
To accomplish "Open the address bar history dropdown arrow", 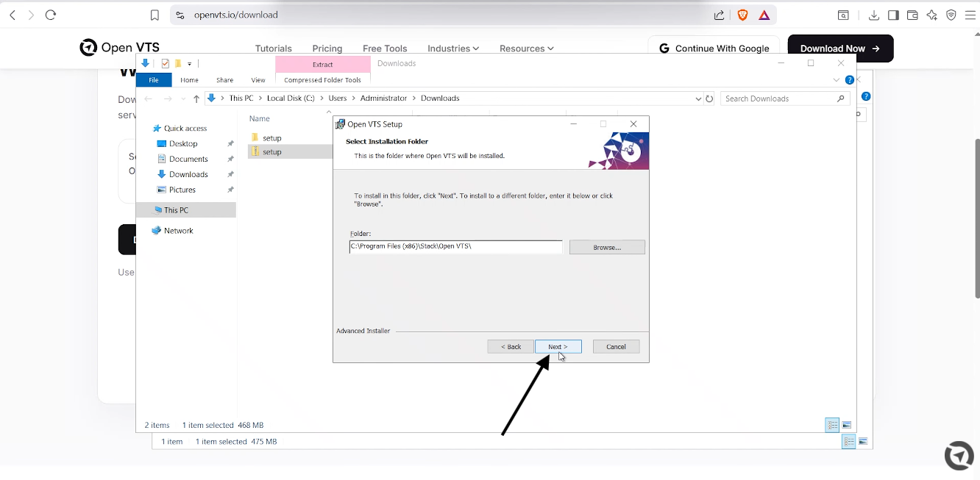I will pos(698,98).
